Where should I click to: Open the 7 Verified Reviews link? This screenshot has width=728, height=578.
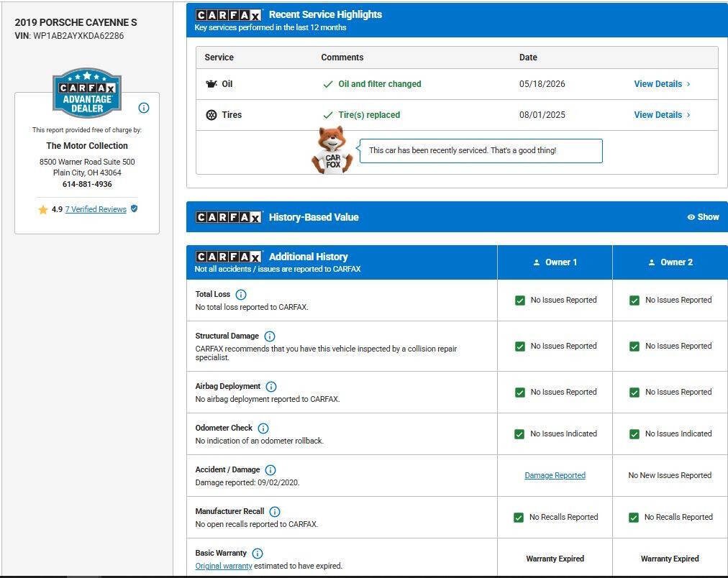tap(96, 209)
